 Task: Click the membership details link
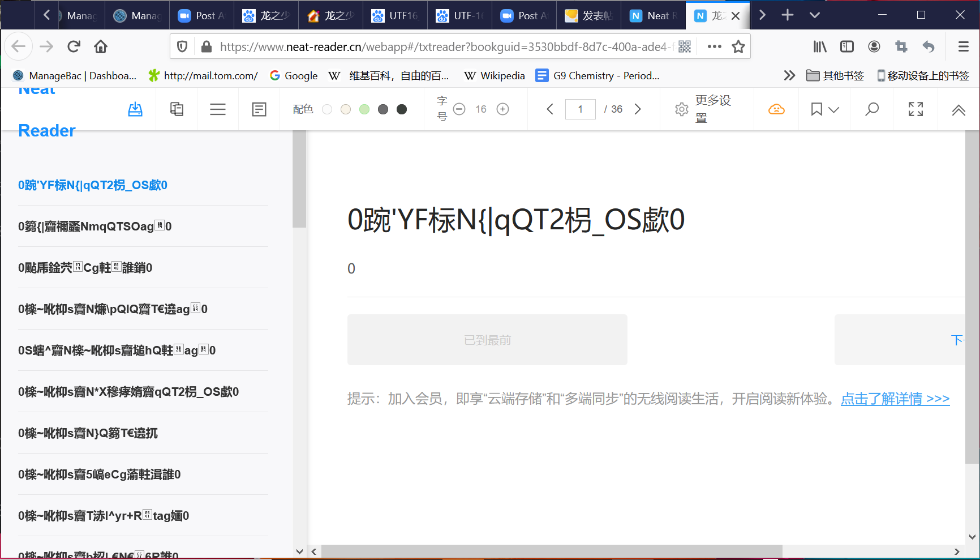pos(895,399)
